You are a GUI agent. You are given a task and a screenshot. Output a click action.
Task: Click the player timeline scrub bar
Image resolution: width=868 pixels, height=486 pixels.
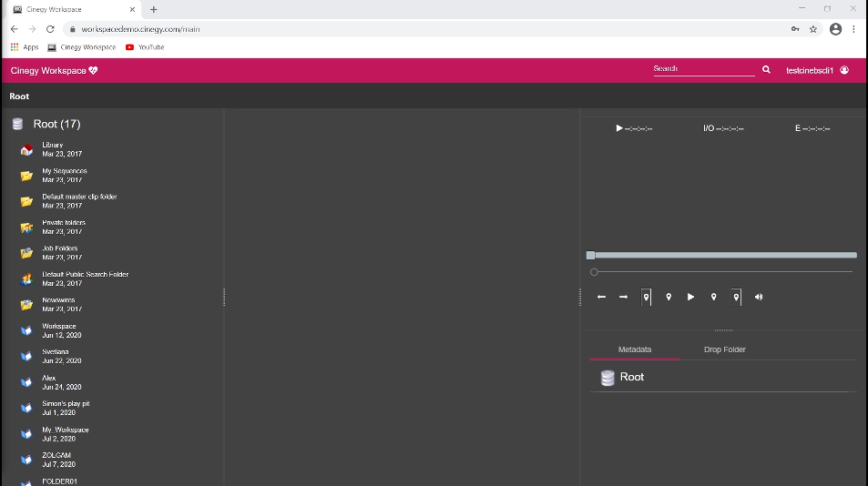coord(722,255)
